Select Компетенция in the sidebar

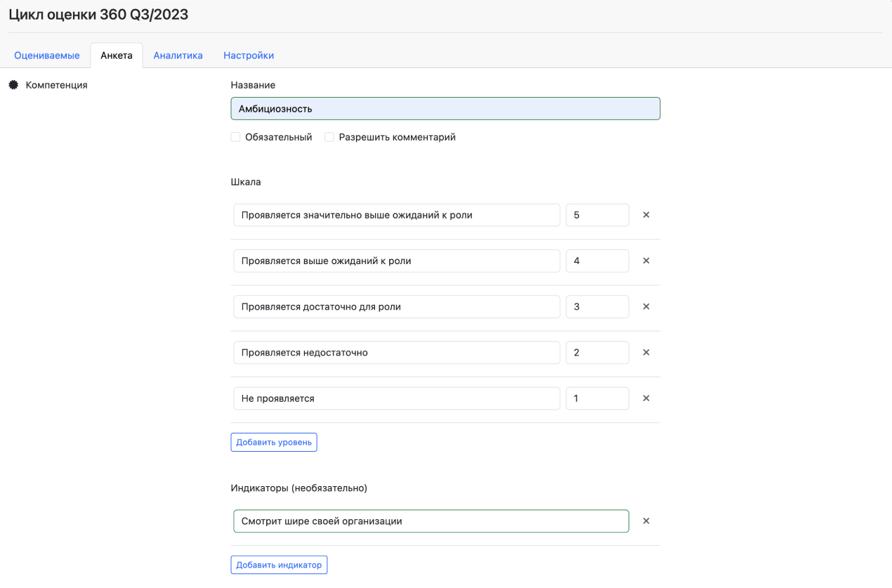[x=57, y=85]
